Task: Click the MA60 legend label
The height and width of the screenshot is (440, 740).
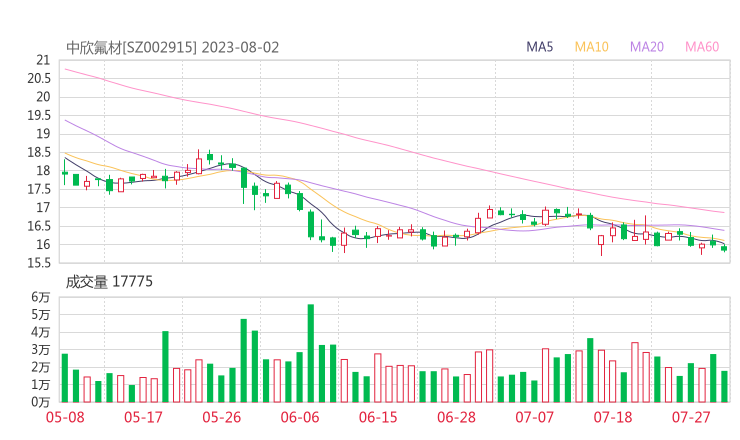Action: click(x=702, y=47)
